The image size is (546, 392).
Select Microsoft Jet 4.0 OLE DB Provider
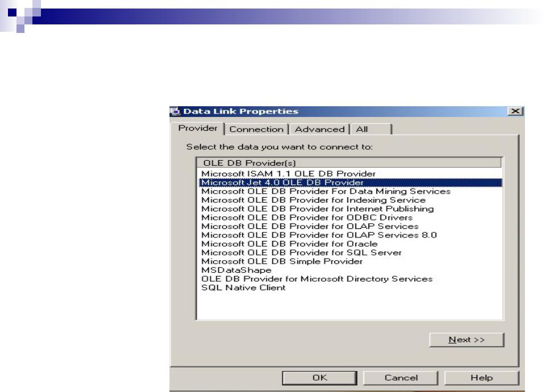tap(351, 182)
